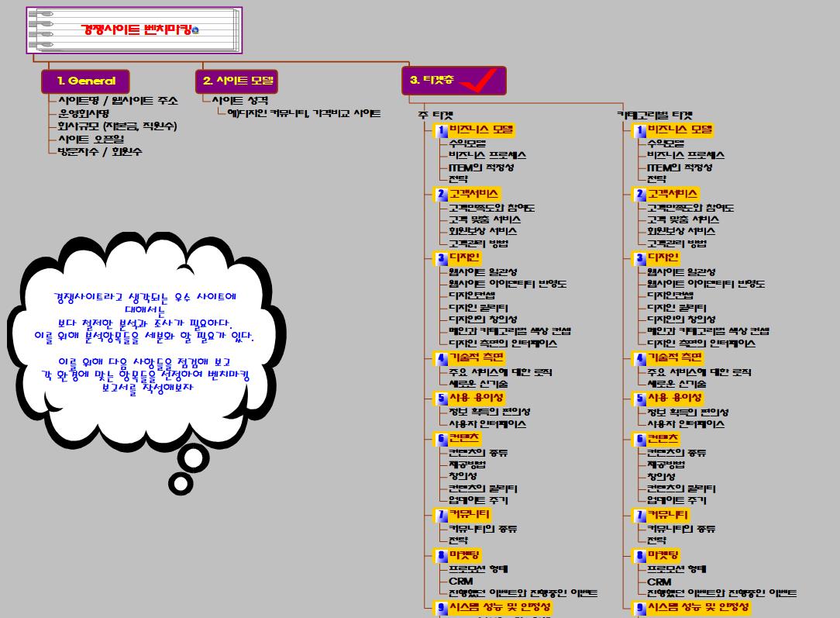
Task: Click 사이트 성격 under 2. 사이트 모델
Action: pos(240,101)
